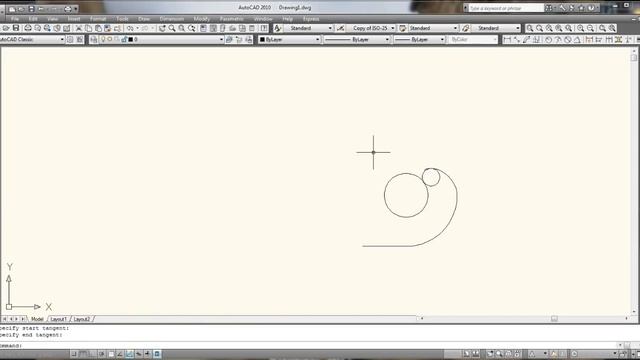Click the Workspace Settings gear icon
Viewport: 640px width, 360px height.
click(70, 40)
